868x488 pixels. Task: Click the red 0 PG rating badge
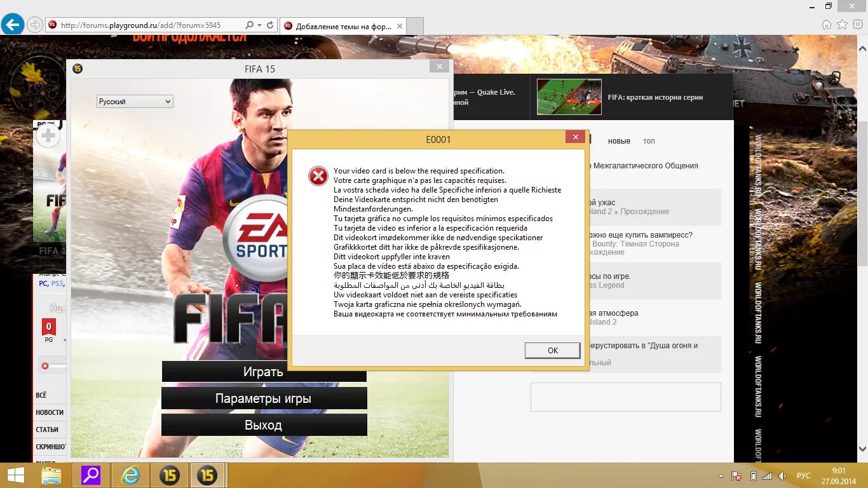pyautogui.click(x=49, y=328)
